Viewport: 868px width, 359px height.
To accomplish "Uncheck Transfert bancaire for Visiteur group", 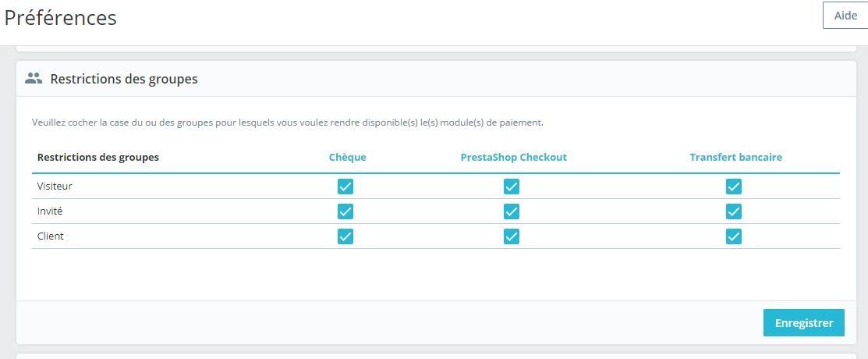I will [x=734, y=187].
